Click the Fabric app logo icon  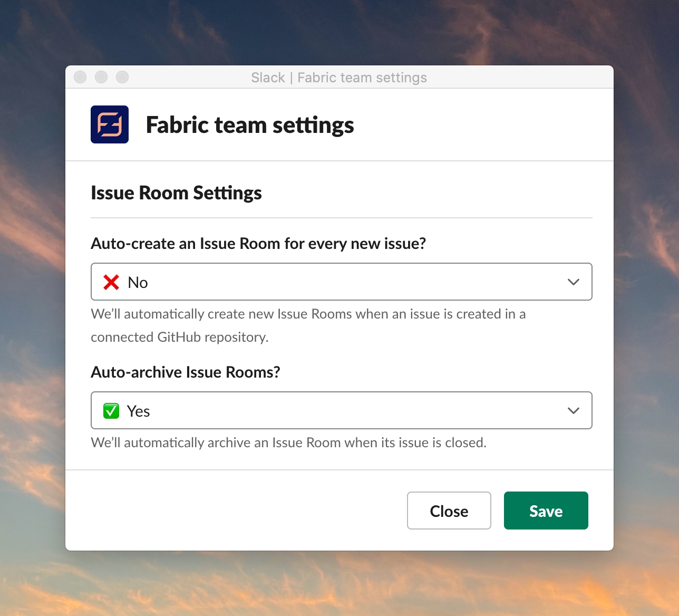click(110, 124)
